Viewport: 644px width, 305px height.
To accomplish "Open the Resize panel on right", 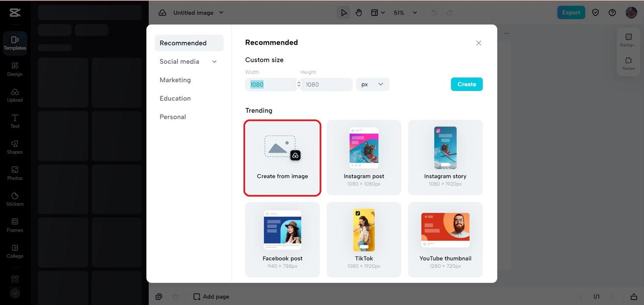I will [x=628, y=63].
